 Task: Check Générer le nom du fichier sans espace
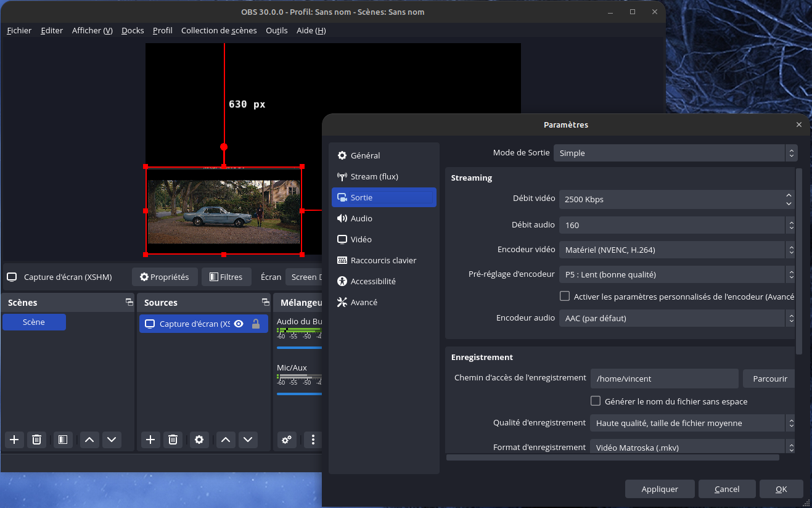click(x=596, y=401)
